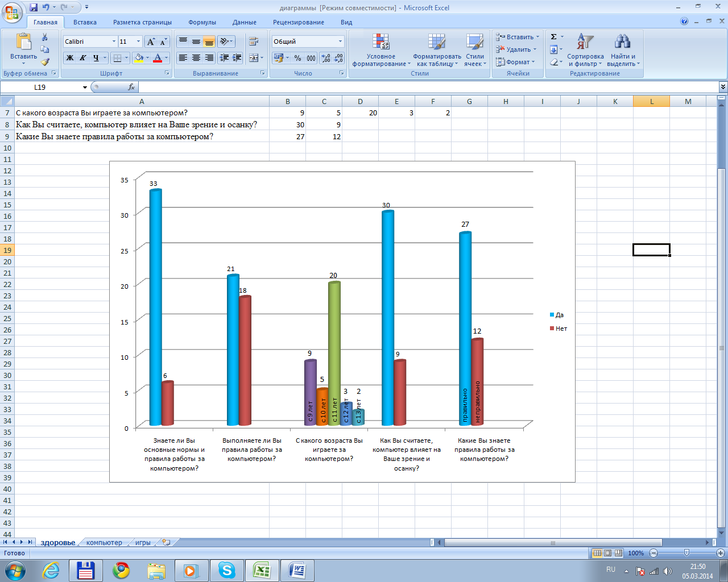Open Conditional Formatting in Styles group
This screenshot has height=582, width=728.
(381, 51)
